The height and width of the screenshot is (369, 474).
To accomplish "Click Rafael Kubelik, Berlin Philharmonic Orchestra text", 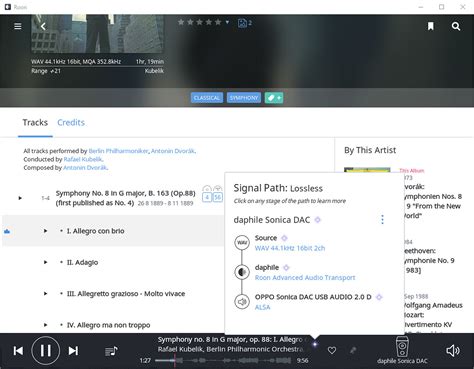I will [230, 349].
